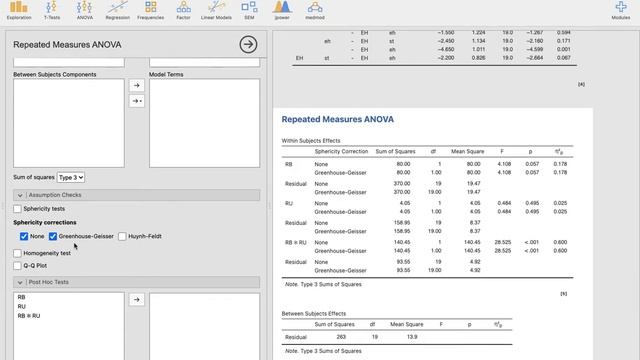Click the Within Subjects Effects table title
Image resolution: width=640 pixels, height=360 pixels.
tap(311, 141)
